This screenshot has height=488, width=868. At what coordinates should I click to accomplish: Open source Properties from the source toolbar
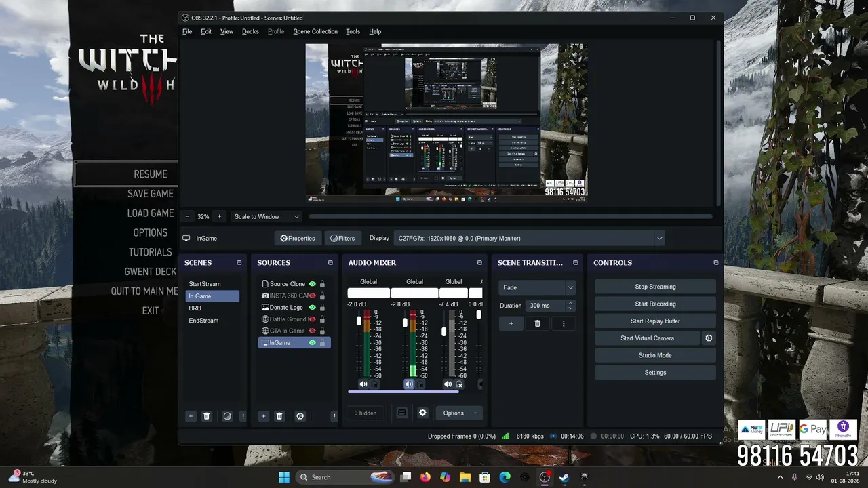(x=298, y=239)
